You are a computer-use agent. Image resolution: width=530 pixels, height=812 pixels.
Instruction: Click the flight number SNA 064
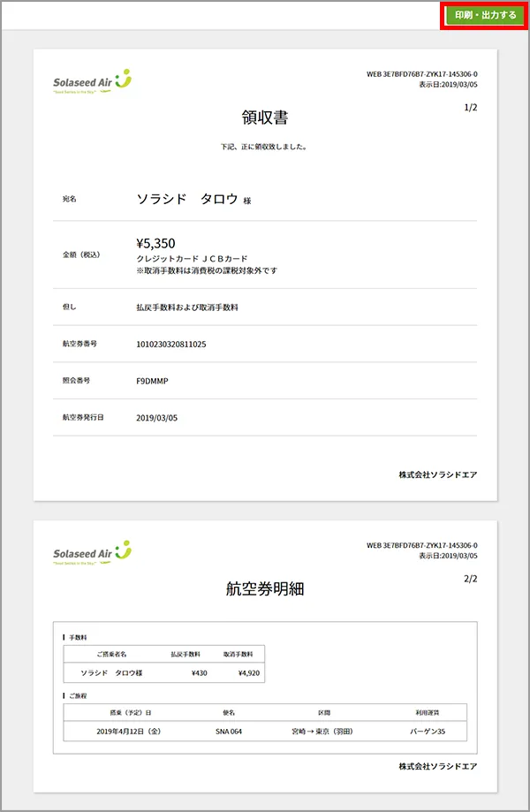coord(228,731)
